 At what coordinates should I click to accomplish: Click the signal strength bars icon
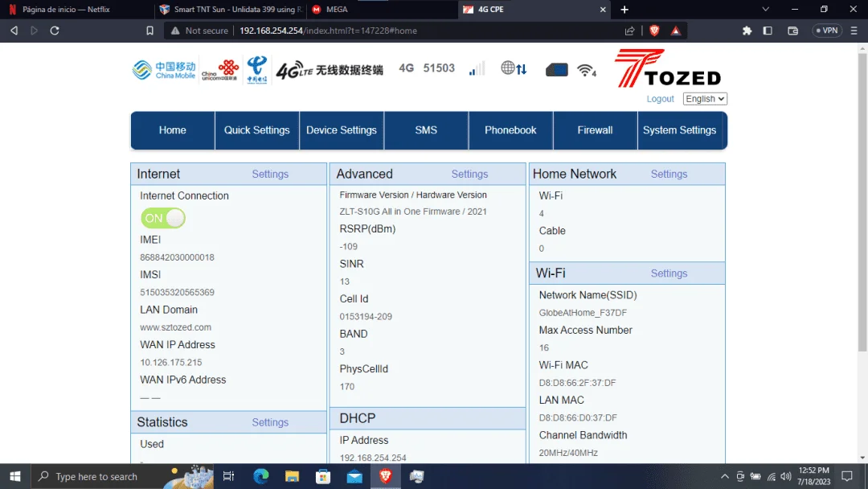(477, 68)
